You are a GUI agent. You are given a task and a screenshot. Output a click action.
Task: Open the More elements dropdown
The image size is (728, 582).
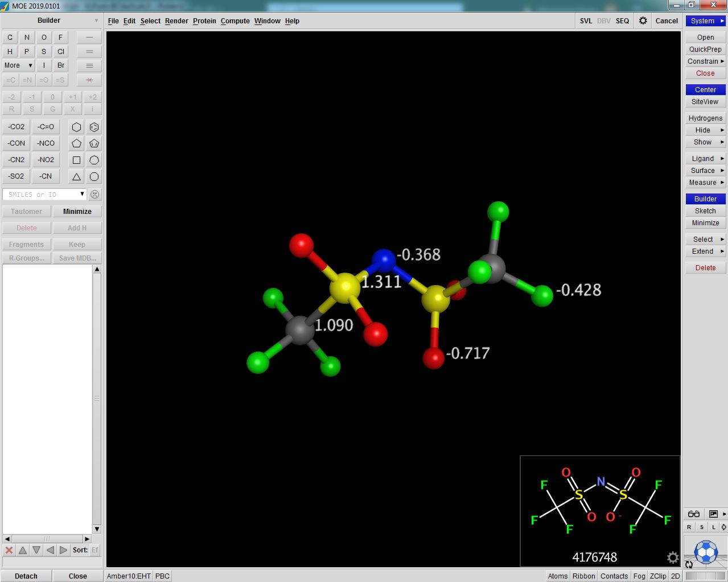pyautogui.click(x=18, y=65)
